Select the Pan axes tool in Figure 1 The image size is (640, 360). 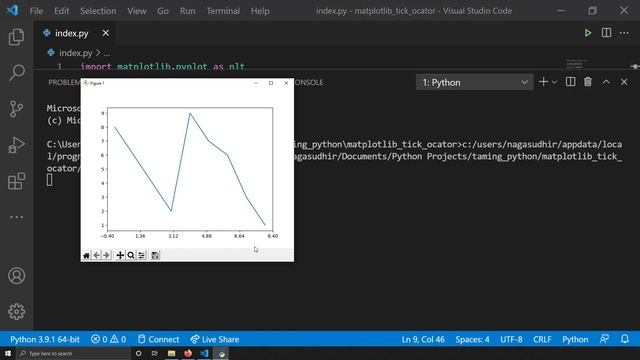point(120,256)
